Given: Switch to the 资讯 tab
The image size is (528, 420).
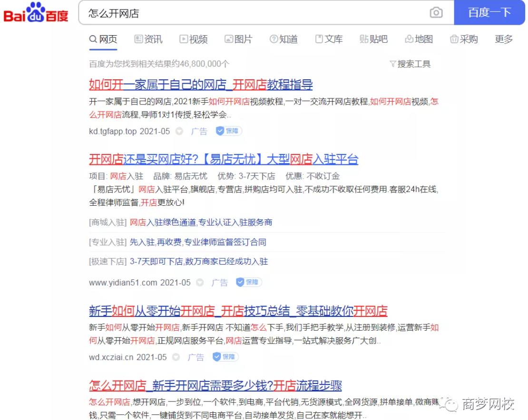Looking at the screenshot, I should (148, 39).
